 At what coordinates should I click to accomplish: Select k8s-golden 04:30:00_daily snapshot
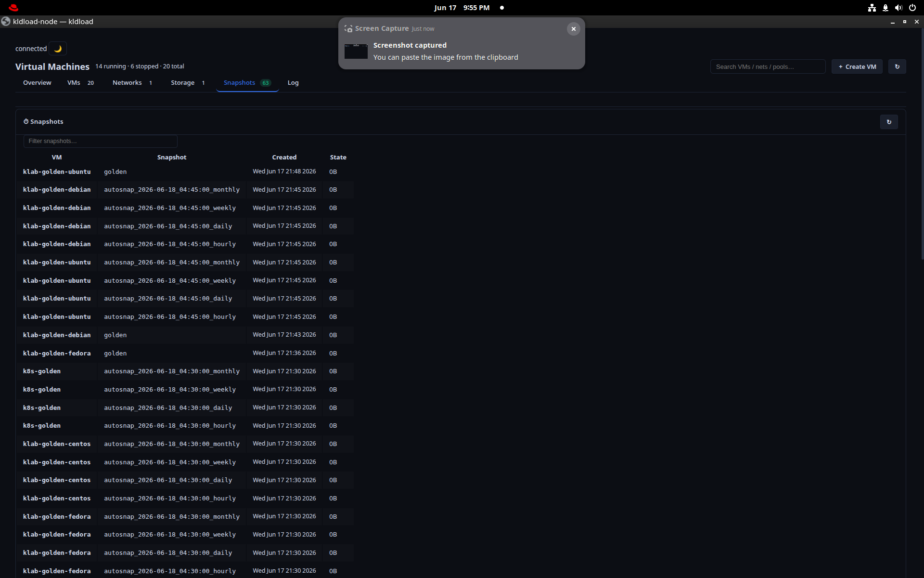click(x=185, y=408)
